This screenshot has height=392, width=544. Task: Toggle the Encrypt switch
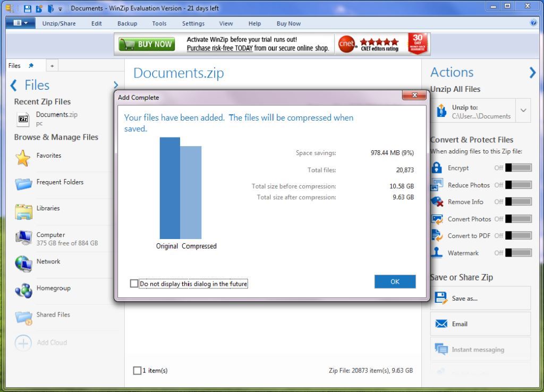(x=518, y=168)
